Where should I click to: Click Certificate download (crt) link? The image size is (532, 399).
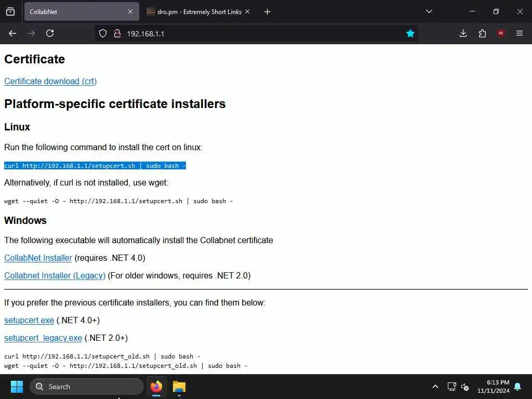pyautogui.click(x=50, y=82)
